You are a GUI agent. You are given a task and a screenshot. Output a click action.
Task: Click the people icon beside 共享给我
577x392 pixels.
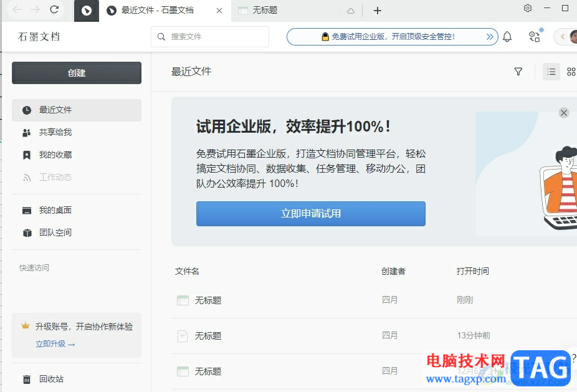coord(27,133)
